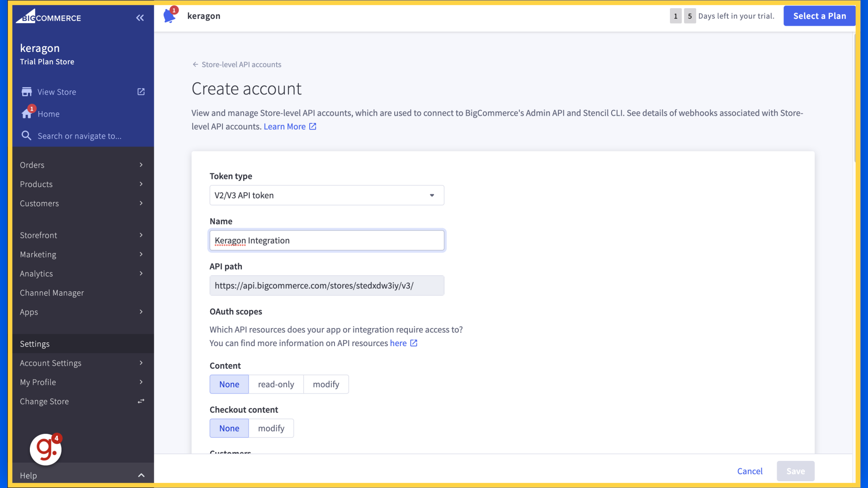Viewport: 868px width, 488px height.
Task: Open the Learn More link
Action: coord(285,127)
